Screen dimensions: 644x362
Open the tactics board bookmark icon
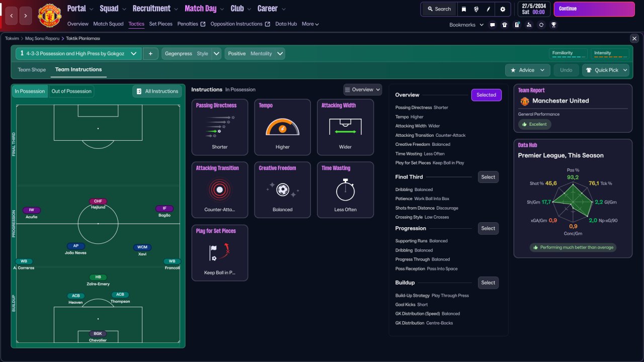(x=517, y=25)
